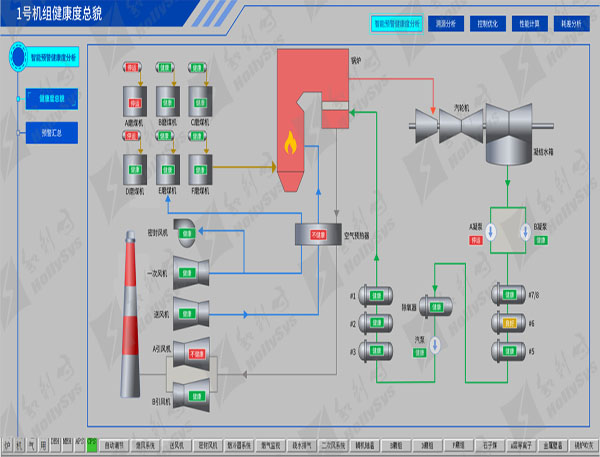Screen dimensions: 600x457
Task: Open the 自动调节 bottom bar page
Action: click(114, 446)
